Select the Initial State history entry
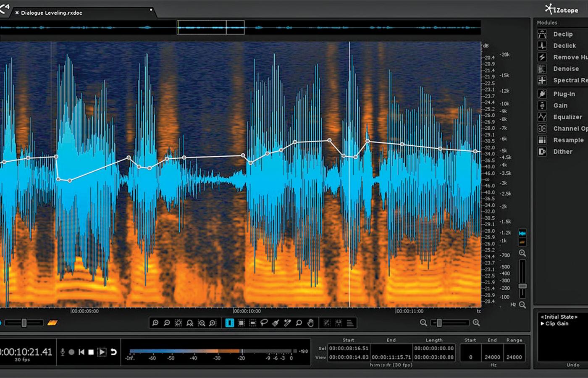 [x=559, y=317]
